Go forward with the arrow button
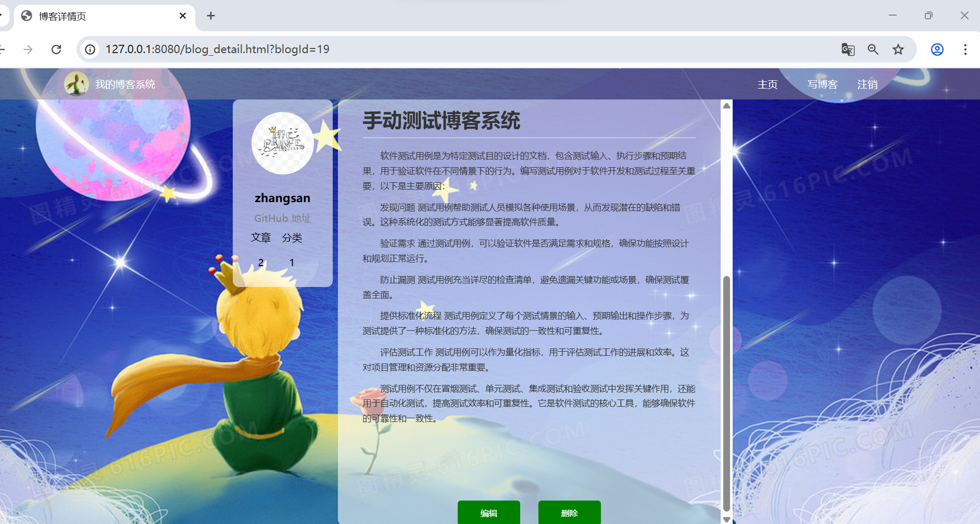The width and height of the screenshot is (980, 524). point(28,49)
